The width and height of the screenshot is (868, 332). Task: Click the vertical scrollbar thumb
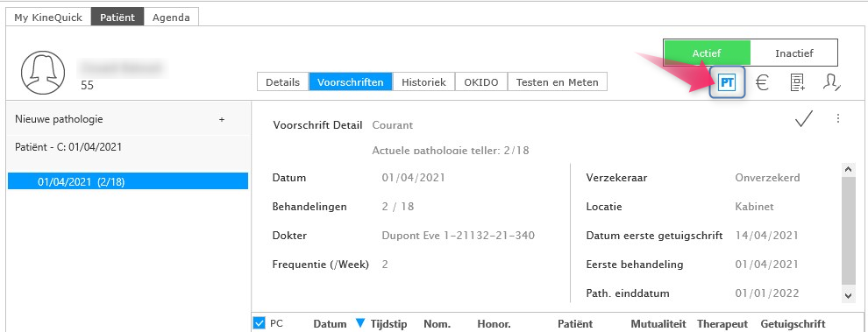pos(848,230)
